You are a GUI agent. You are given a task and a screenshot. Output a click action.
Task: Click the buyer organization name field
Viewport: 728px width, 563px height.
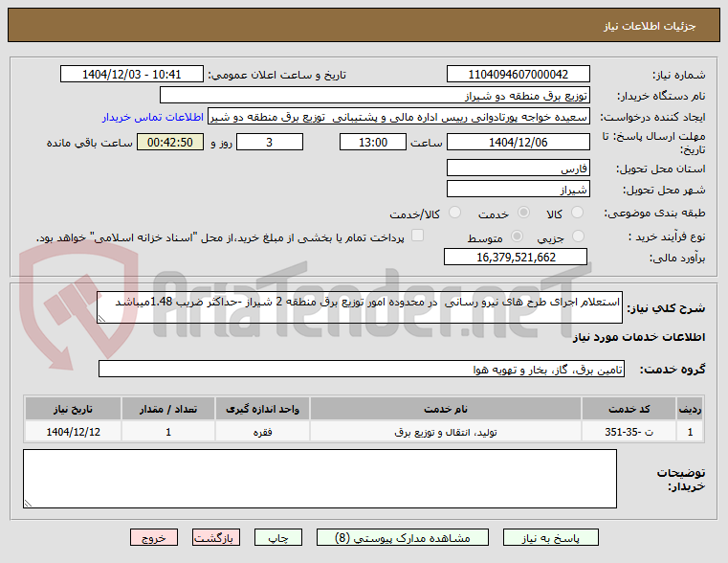pos(375,95)
